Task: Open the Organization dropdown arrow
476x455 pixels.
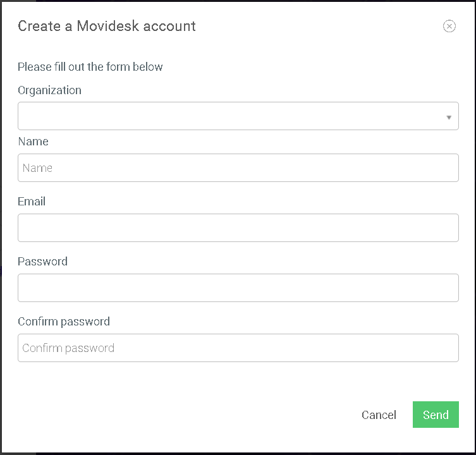Action: click(x=449, y=117)
